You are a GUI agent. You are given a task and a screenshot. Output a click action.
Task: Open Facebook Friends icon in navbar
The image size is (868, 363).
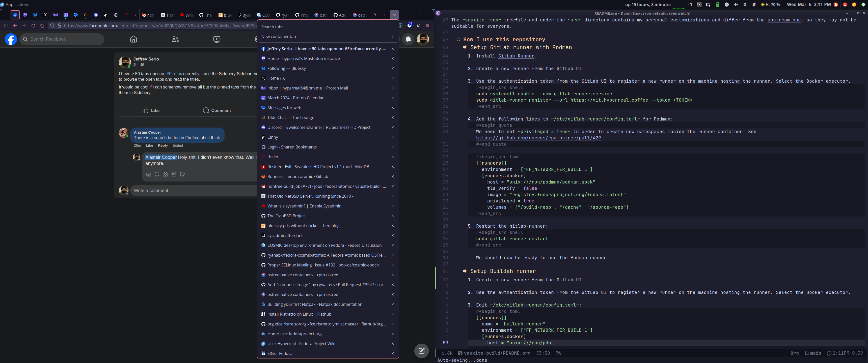175,39
